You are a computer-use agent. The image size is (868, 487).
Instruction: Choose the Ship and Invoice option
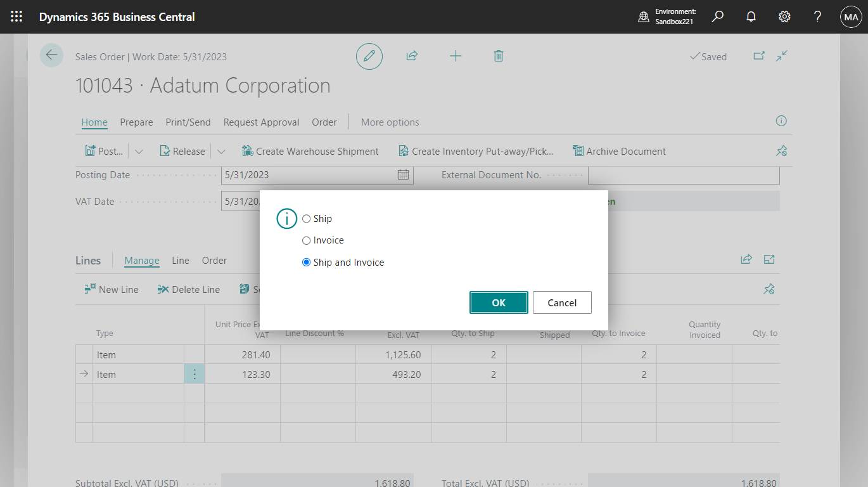306,262
